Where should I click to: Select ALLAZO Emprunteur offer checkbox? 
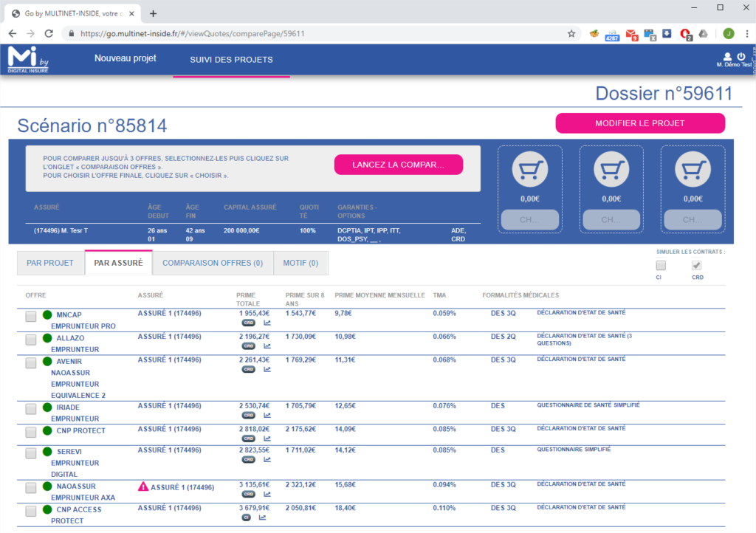tap(31, 340)
